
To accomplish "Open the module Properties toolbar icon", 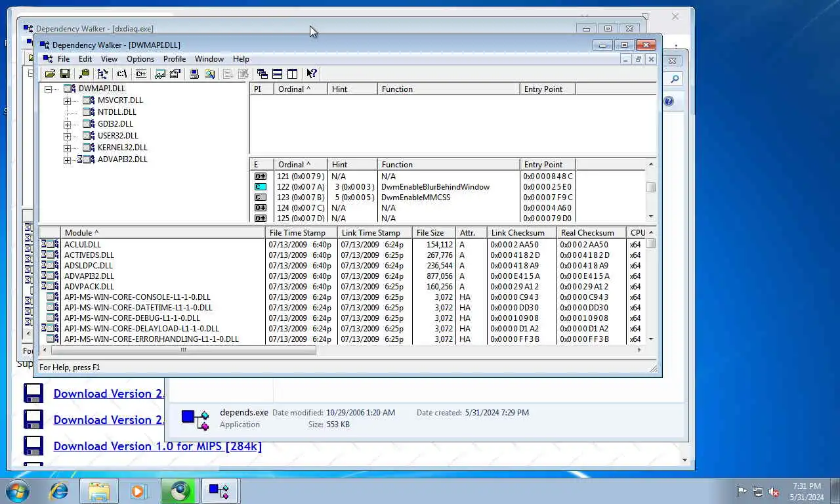I will 175,74.
